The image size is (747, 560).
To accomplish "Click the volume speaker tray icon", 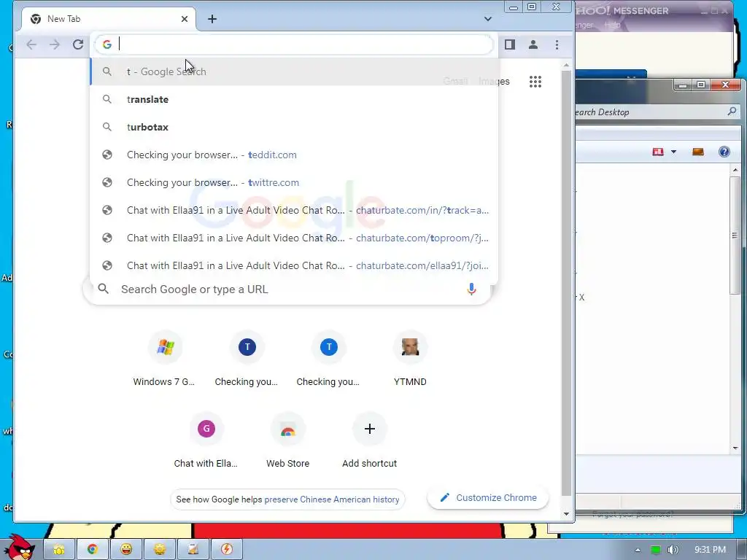I will click(x=673, y=550).
